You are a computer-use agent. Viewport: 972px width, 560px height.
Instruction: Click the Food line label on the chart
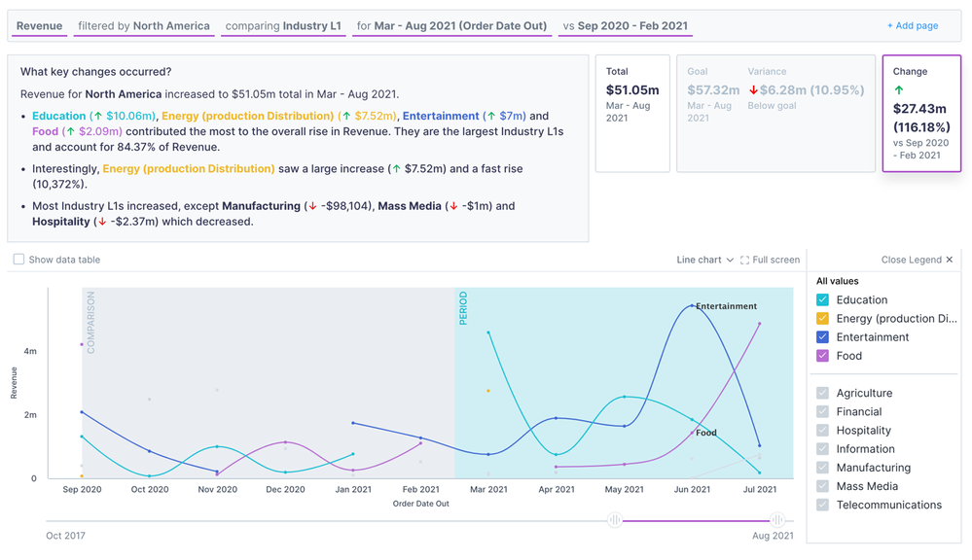coord(706,433)
